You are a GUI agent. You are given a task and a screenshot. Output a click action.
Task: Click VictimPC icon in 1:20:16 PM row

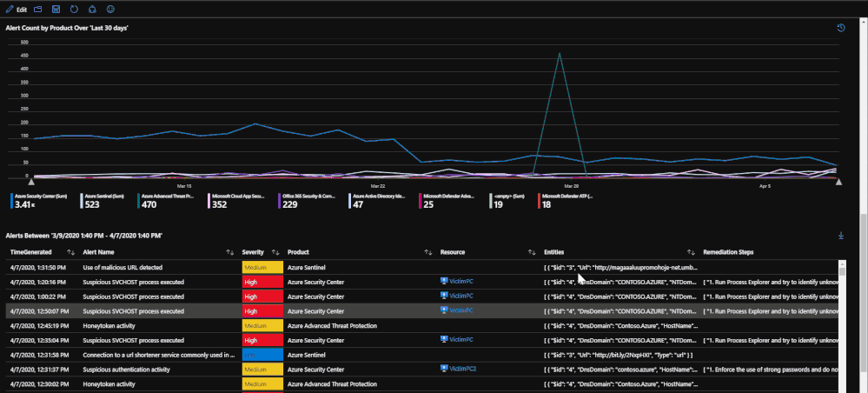(x=444, y=281)
